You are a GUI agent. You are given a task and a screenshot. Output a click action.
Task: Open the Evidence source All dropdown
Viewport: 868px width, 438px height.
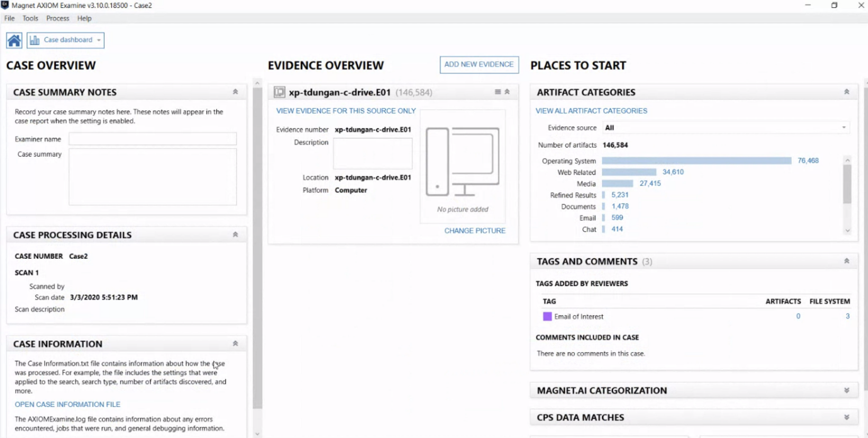point(726,128)
